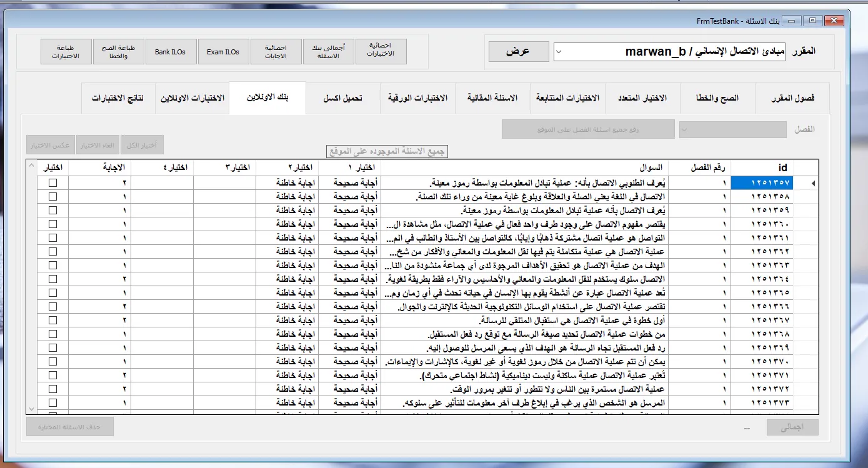Image resolution: width=868 pixels, height=468 pixels.
Task: Click the الاجابة column header
Action: [99, 167]
